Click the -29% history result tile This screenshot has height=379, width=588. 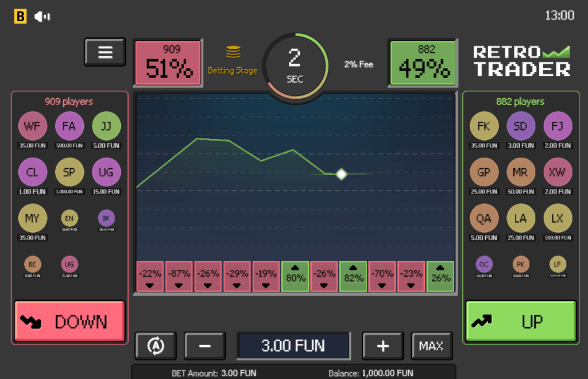click(237, 277)
